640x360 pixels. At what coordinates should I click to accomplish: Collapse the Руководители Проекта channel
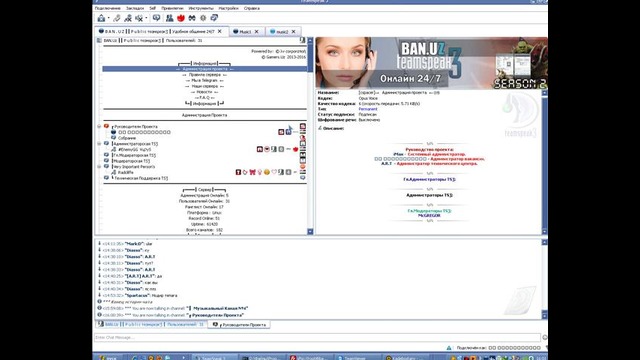tap(99, 127)
